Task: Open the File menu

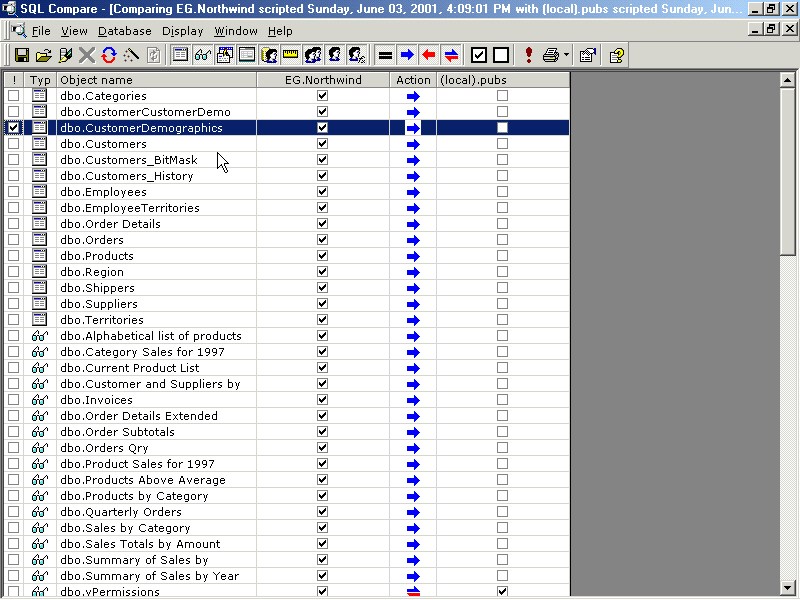Action: pos(41,31)
